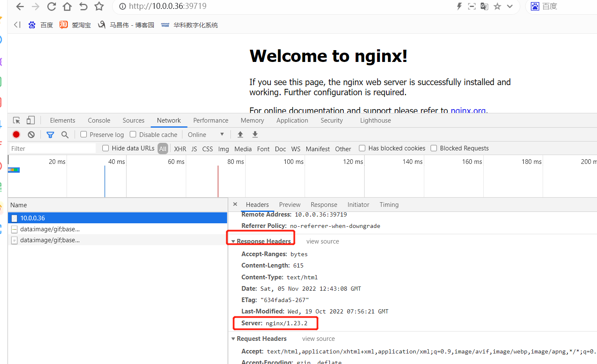Screen dimensions: 597x364
Task: Collapse the Response Headers section
Action: [x=233, y=241]
